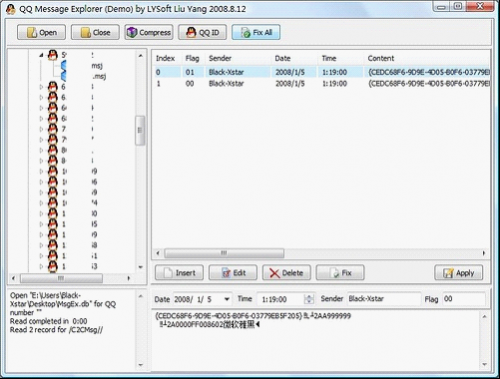The height and width of the screenshot is (379, 500).
Task: Collapse the expanded account node starting with 5
Action: [41, 55]
